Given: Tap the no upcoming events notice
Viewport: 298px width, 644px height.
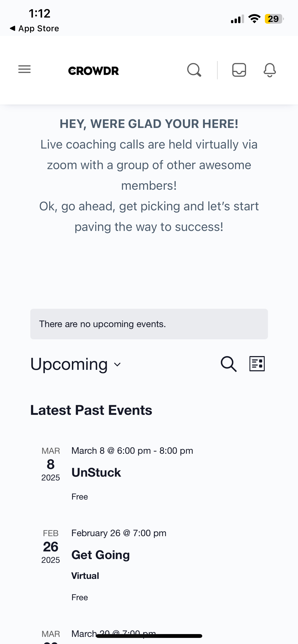Looking at the screenshot, I should 149,324.
